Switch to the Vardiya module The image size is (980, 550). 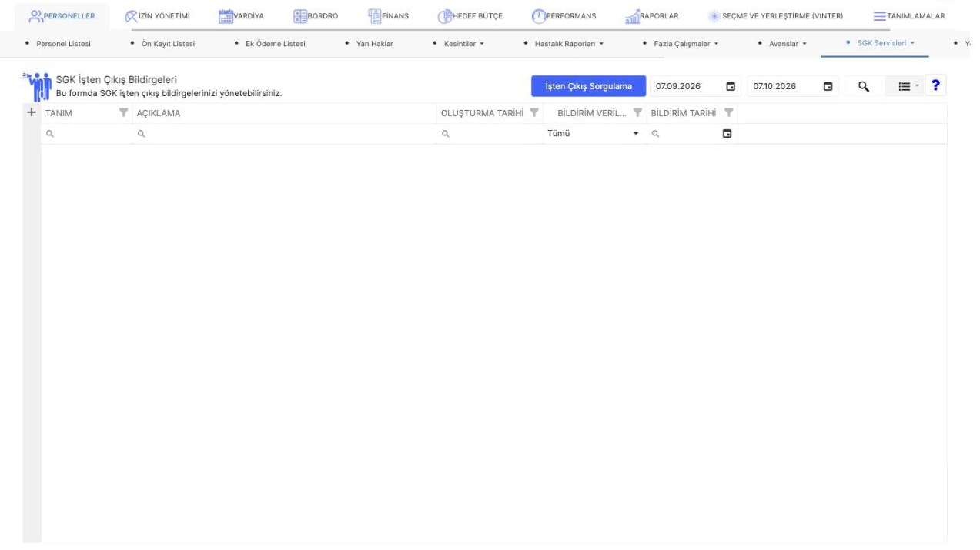[x=241, y=17]
